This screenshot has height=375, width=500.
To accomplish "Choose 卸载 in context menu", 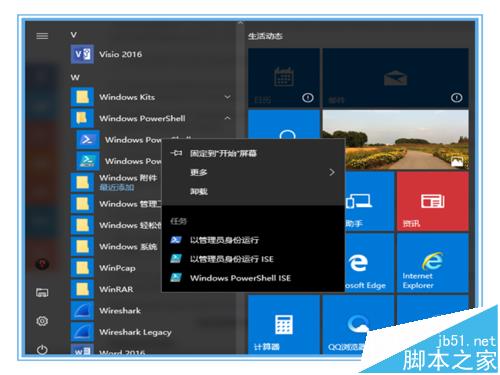I will point(253,191).
